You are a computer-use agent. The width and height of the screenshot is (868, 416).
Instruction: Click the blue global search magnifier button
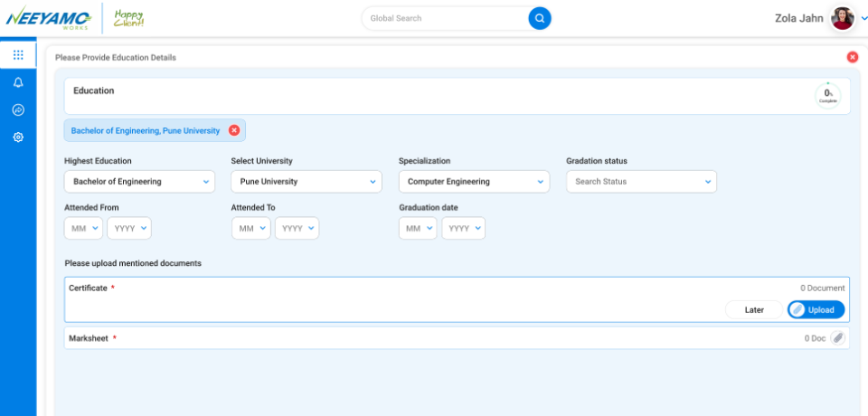[x=540, y=18]
